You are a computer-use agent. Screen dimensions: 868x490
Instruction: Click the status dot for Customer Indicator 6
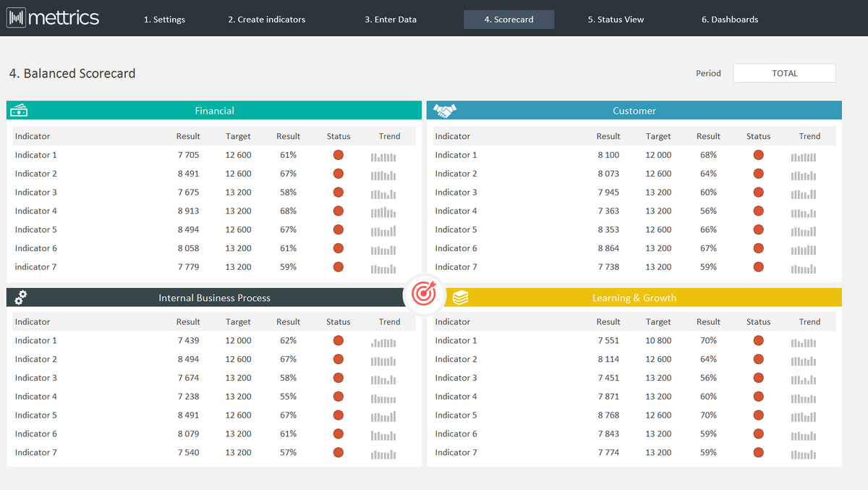click(758, 250)
